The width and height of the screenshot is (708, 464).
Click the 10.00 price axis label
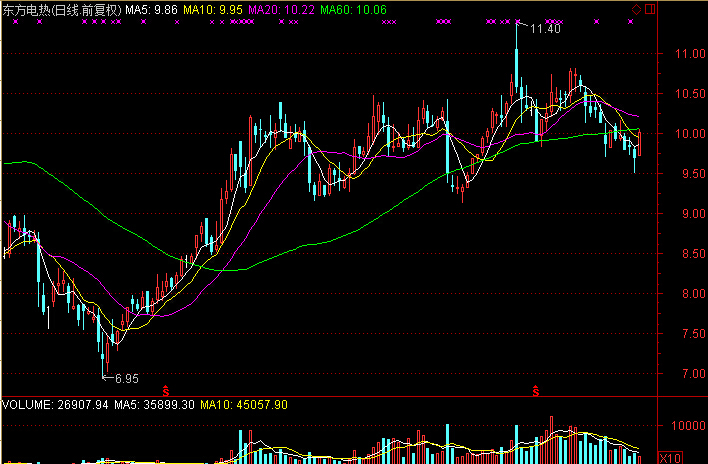[x=690, y=134]
